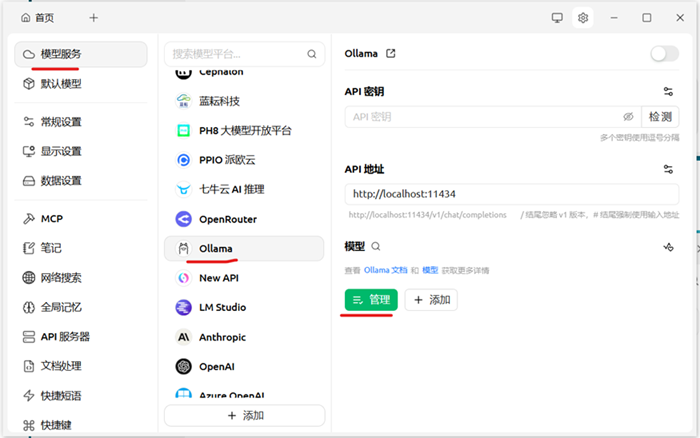Open the Ollama 文档 link
This screenshot has height=438, width=700.
click(x=385, y=270)
